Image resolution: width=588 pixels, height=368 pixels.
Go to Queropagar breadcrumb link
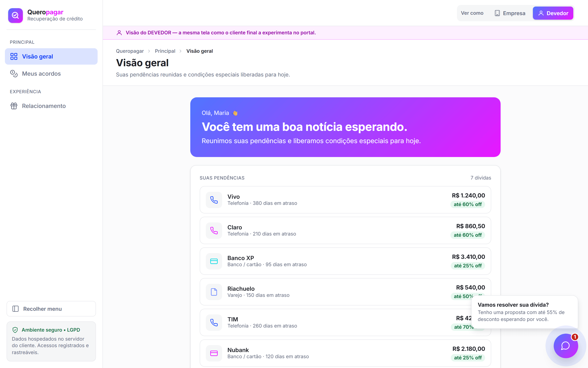point(130,51)
